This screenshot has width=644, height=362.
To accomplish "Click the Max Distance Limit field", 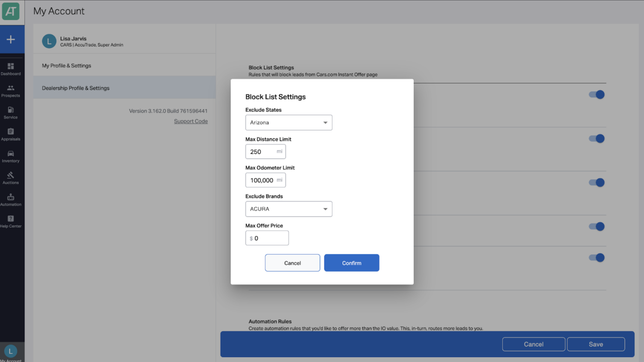I will click(x=265, y=152).
